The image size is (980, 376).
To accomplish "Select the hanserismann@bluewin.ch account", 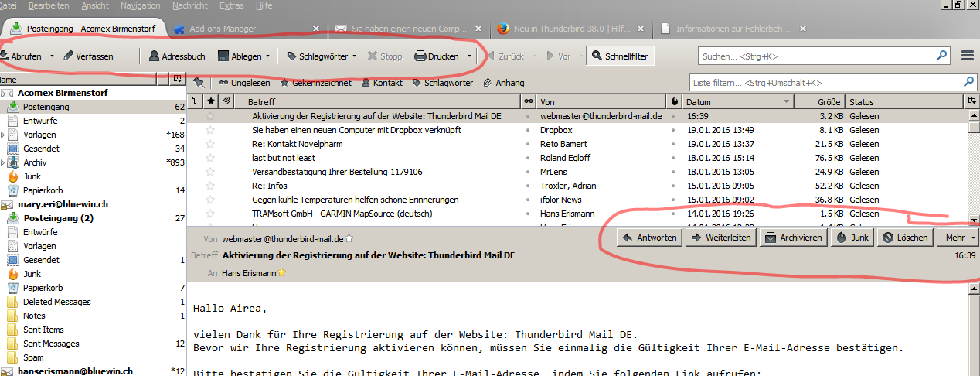I will click(x=93, y=371).
